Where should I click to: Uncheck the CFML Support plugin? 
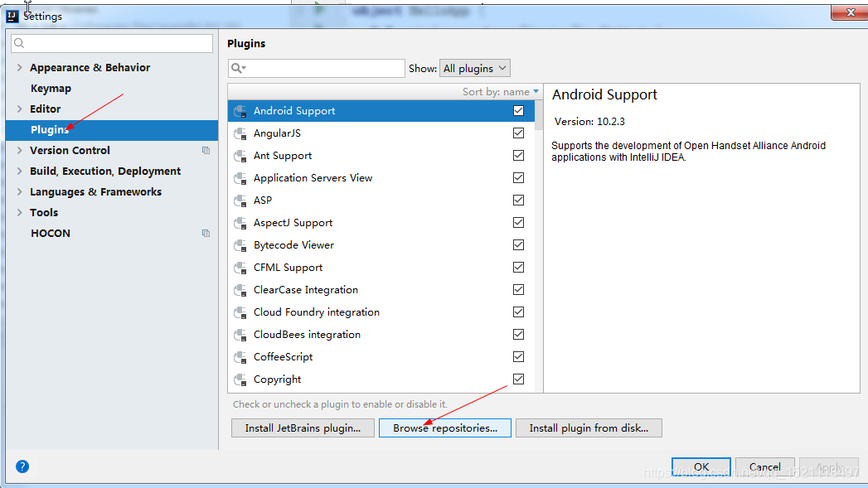tap(518, 268)
